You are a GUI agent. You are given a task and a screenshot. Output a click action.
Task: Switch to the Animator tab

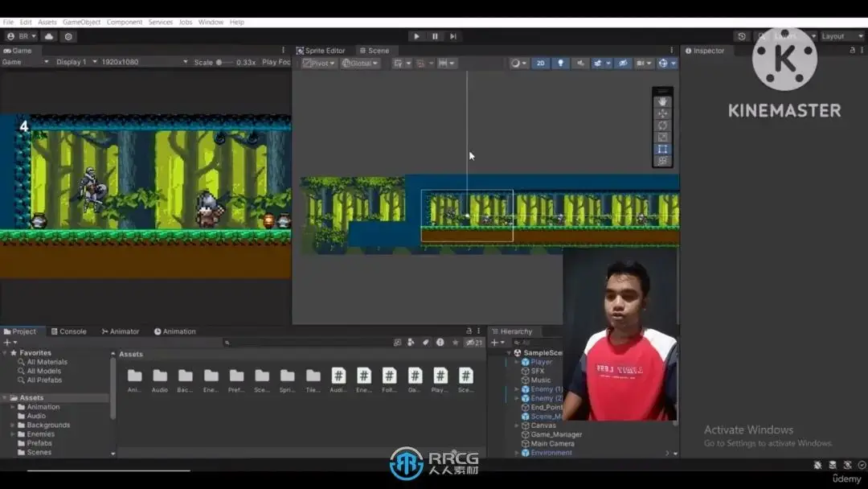point(120,331)
